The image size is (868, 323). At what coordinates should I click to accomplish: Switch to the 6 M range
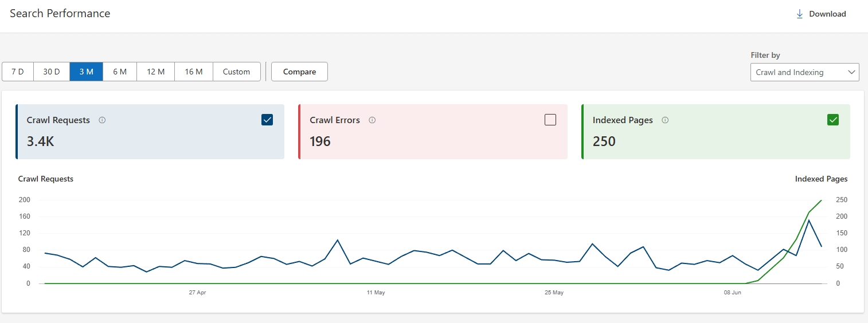click(x=120, y=72)
